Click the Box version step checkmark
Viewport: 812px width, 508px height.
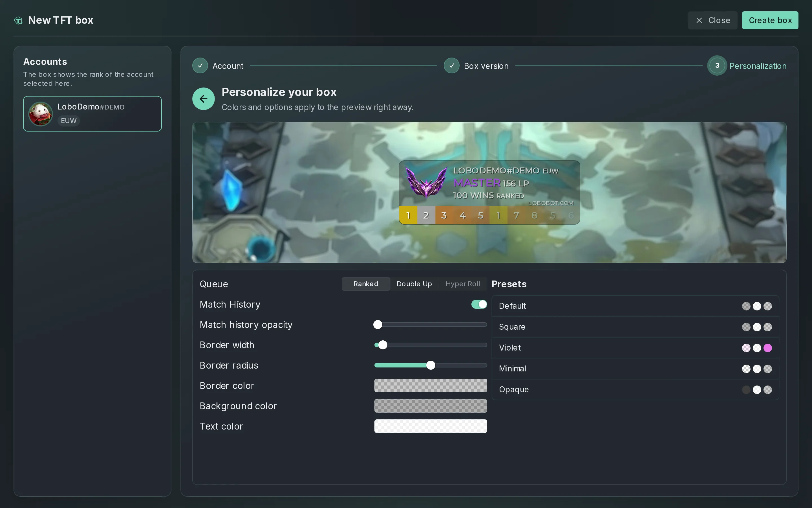tap(451, 65)
